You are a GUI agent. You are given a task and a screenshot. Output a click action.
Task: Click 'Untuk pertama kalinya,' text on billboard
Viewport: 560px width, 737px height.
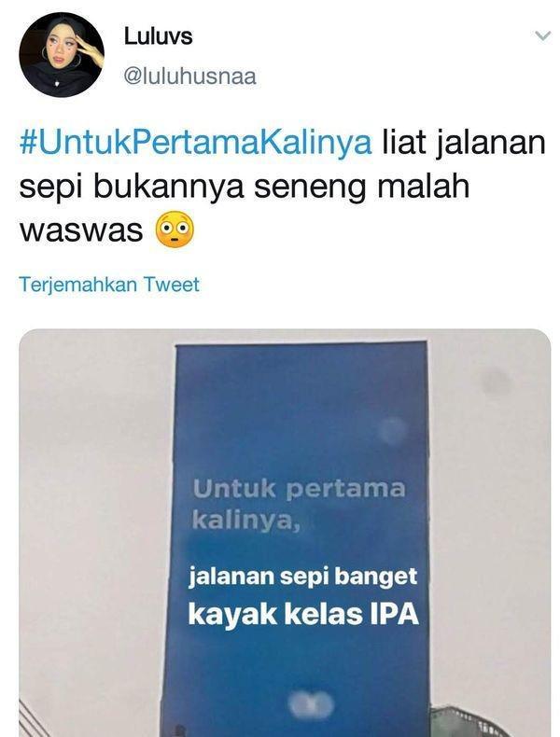pyautogui.click(x=299, y=505)
